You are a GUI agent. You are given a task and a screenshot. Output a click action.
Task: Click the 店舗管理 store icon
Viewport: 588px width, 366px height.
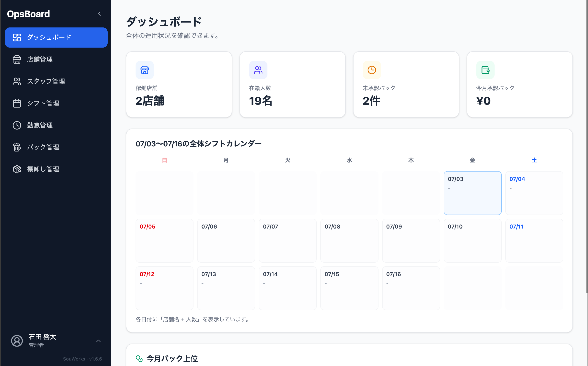17,59
